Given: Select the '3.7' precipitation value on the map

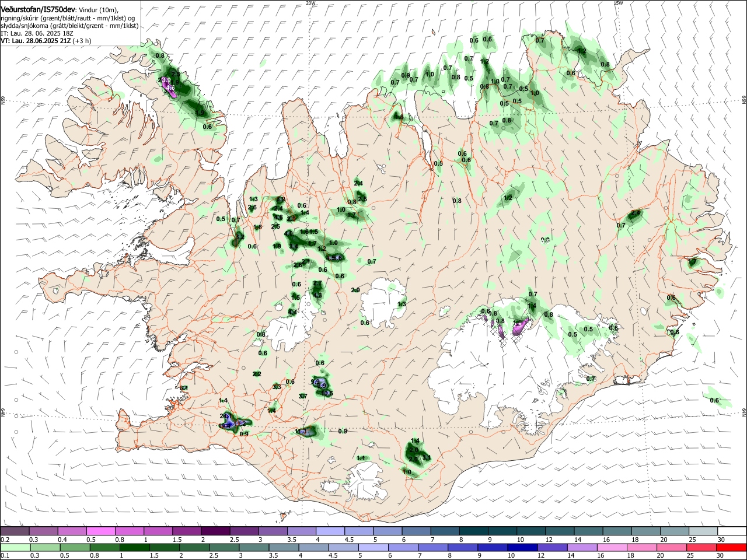Looking at the screenshot, I should pyautogui.click(x=303, y=396).
